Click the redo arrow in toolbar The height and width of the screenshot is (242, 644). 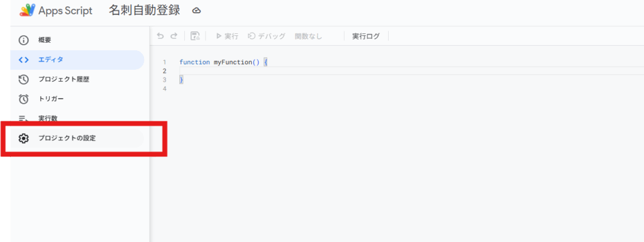click(x=174, y=36)
